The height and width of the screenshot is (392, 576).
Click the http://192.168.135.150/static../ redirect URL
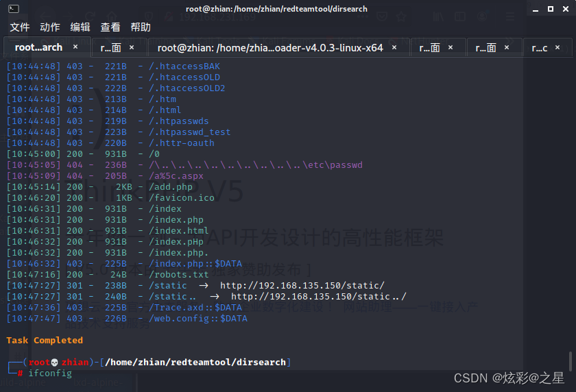[x=319, y=297]
